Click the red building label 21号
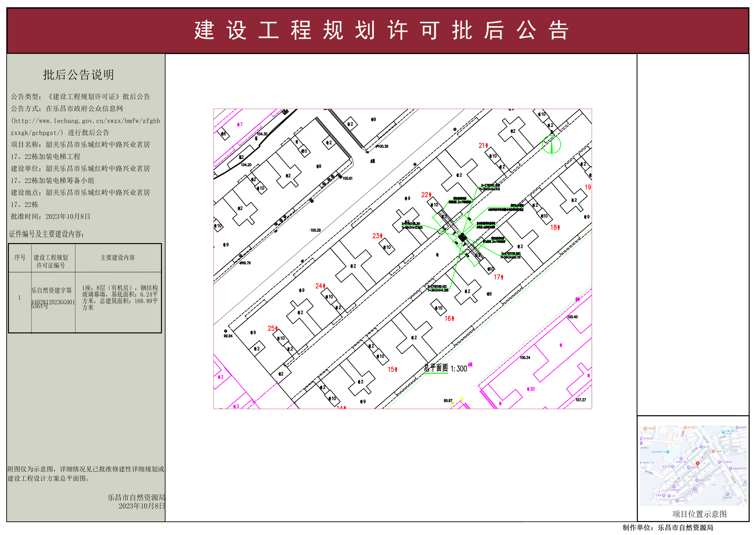The width and height of the screenshot is (756, 535). 483,145
